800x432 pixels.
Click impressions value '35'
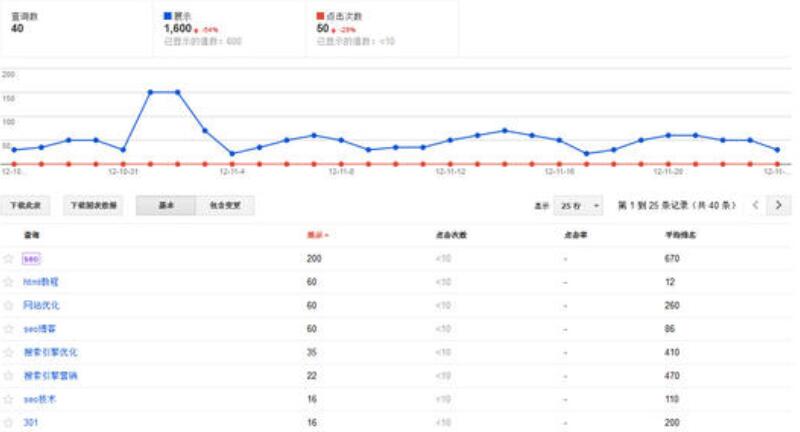click(x=312, y=352)
